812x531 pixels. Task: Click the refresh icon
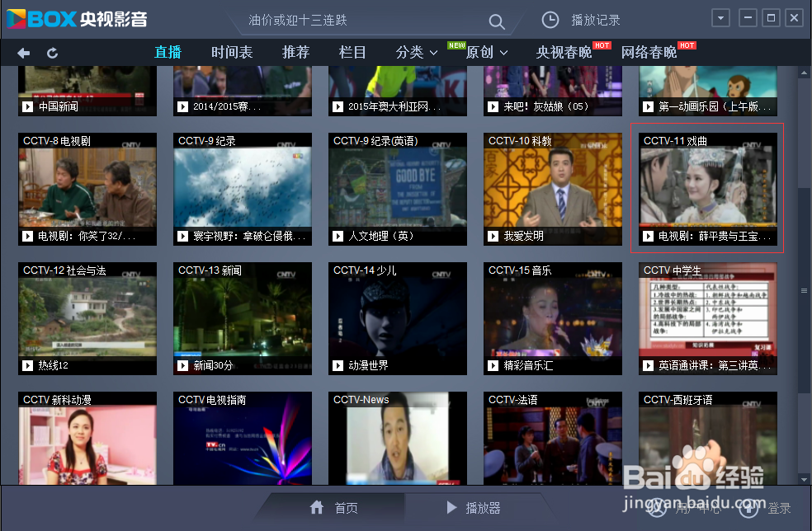(52, 53)
